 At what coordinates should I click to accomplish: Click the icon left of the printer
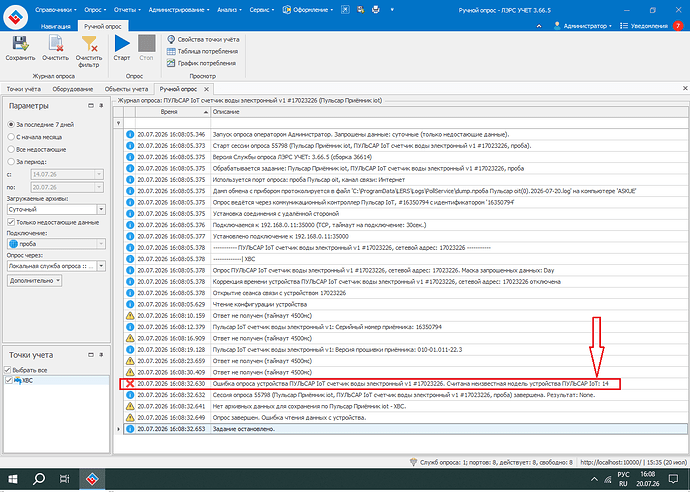[360, 10]
